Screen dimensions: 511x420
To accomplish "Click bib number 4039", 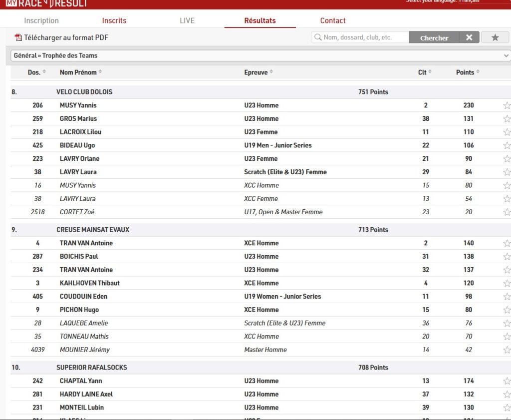I will point(38,350).
